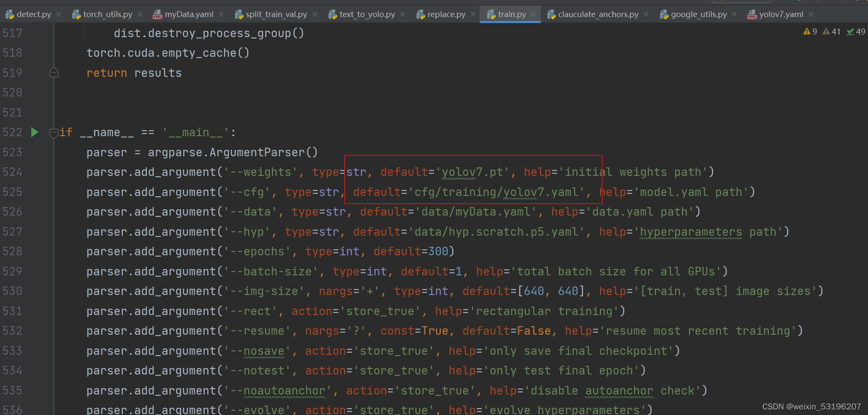Viewport: 868px width, 415px height.
Task: Open the myData.yaml tab
Action: 183,14
